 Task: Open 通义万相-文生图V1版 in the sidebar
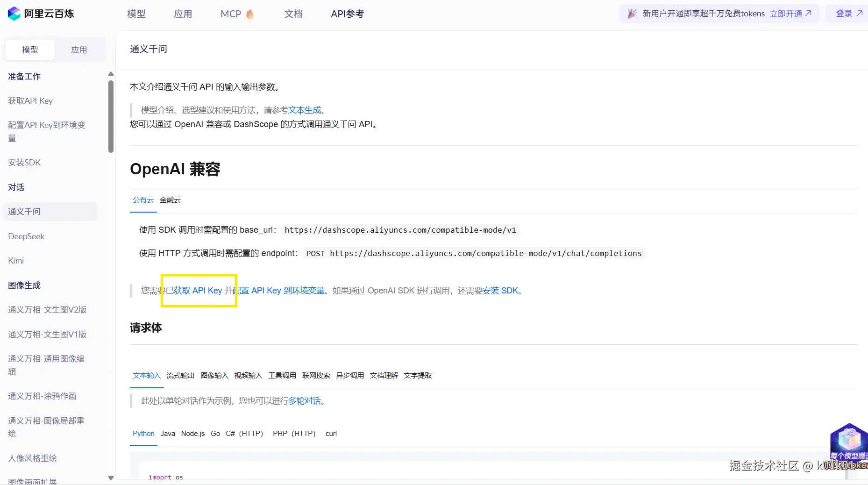tap(47, 335)
